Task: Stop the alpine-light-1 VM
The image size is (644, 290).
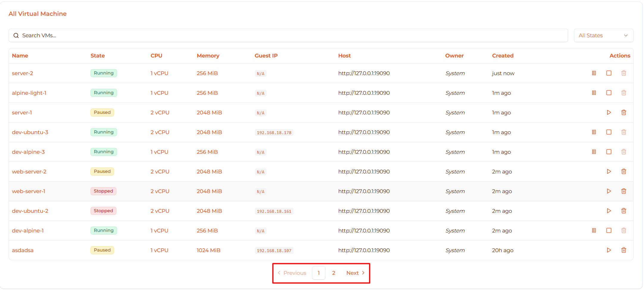Action: (609, 93)
